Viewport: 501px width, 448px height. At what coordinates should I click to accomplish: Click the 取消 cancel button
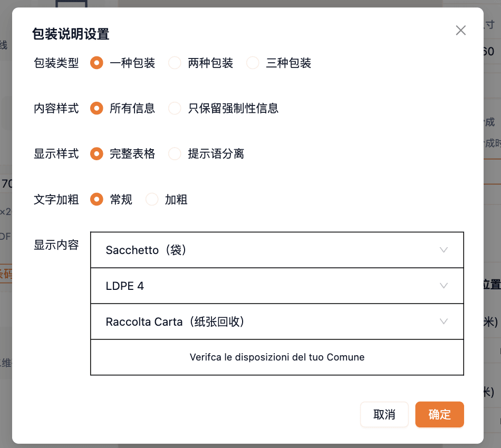pos(384,414)
